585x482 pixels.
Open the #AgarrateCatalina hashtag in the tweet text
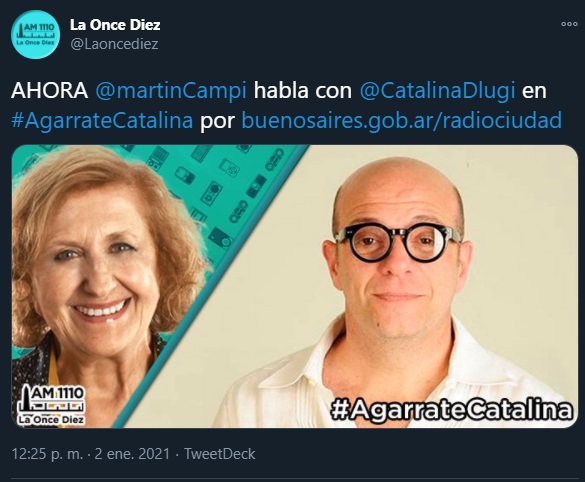point(102,120)
